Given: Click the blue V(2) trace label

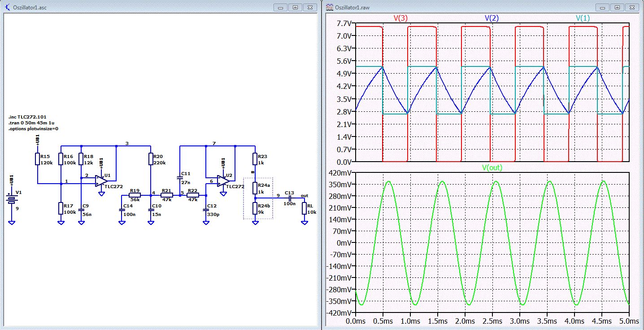Looking at the screenshot, I should pyautogui.click(x=492, y=18).
